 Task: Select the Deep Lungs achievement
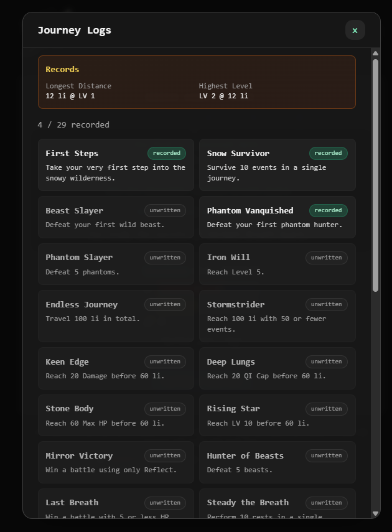point(278,368)
